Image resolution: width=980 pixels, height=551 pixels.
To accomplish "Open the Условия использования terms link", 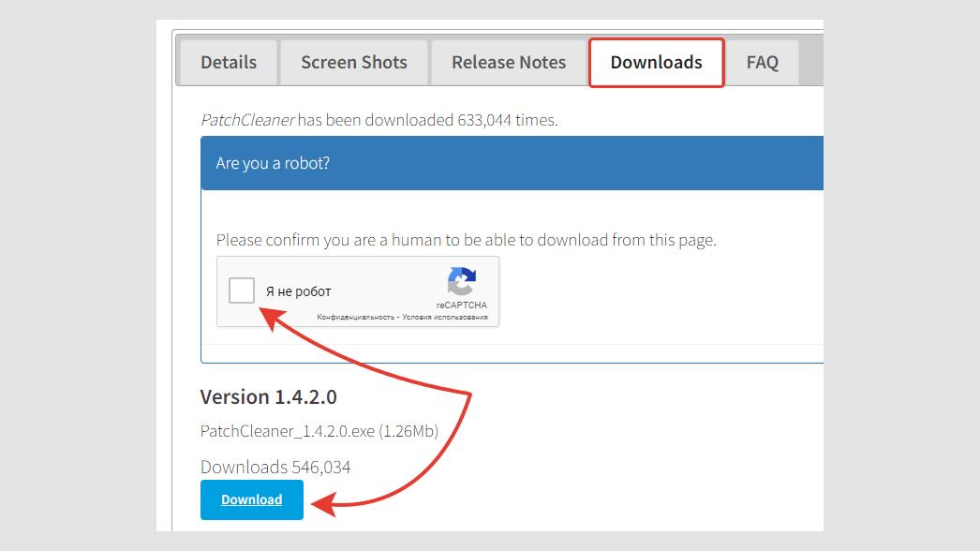I will (444, 317).
